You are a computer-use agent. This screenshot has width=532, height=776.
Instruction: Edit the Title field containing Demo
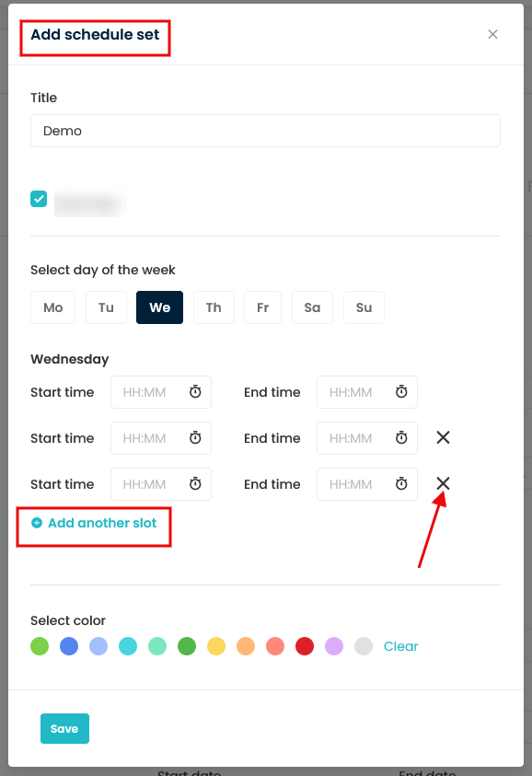[x=265, y=131]
